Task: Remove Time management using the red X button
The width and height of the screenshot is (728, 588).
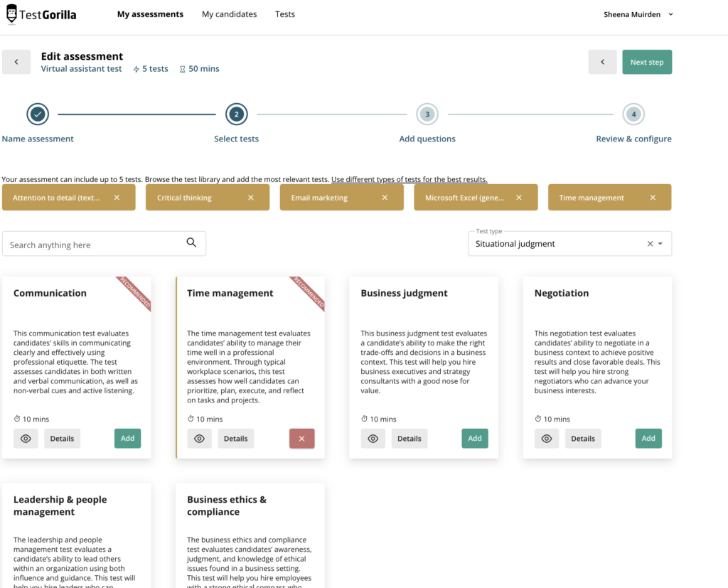Action: tap(301, 438)
